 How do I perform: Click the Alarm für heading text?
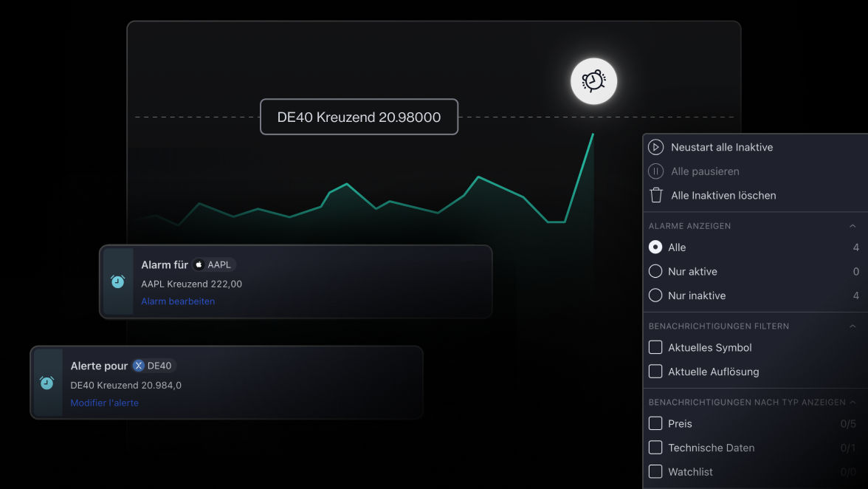[165, 264]
